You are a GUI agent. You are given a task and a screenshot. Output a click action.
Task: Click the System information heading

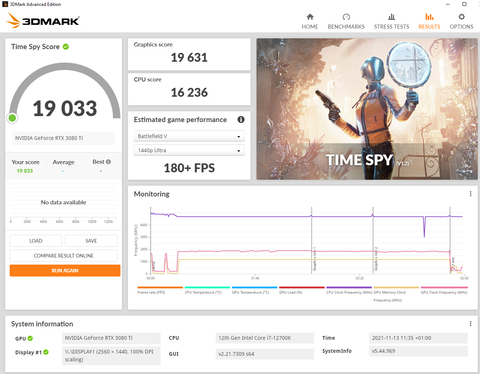pos(42,324)
